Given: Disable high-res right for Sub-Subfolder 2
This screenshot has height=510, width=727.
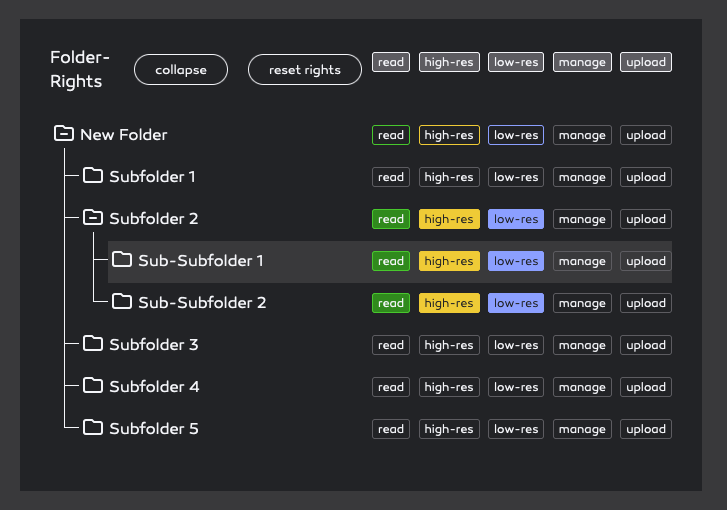Looking at the screenshot, I should [449, 303].
